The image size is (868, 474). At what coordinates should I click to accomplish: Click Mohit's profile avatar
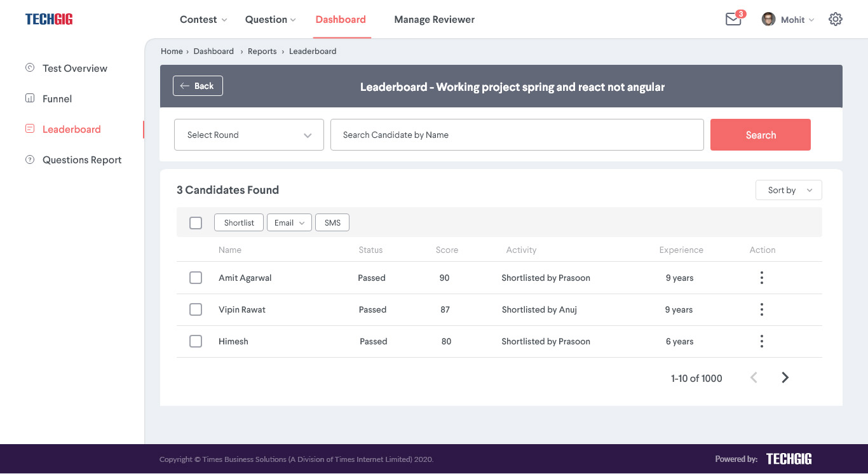[769, 20]
